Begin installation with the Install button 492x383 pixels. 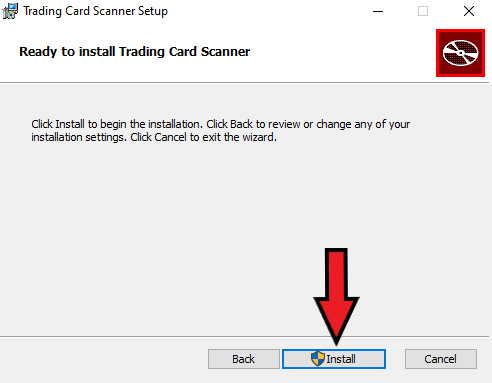pos(334,359)
